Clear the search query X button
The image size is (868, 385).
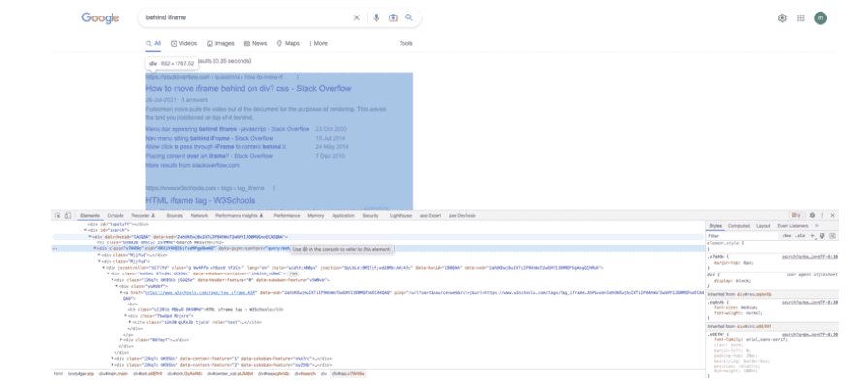point(357,17)
